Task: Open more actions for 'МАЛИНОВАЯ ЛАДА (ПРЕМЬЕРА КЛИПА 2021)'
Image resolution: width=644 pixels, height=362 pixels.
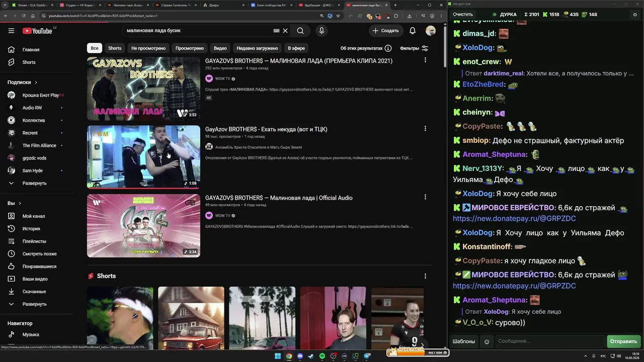Action: tap(425, 60)
